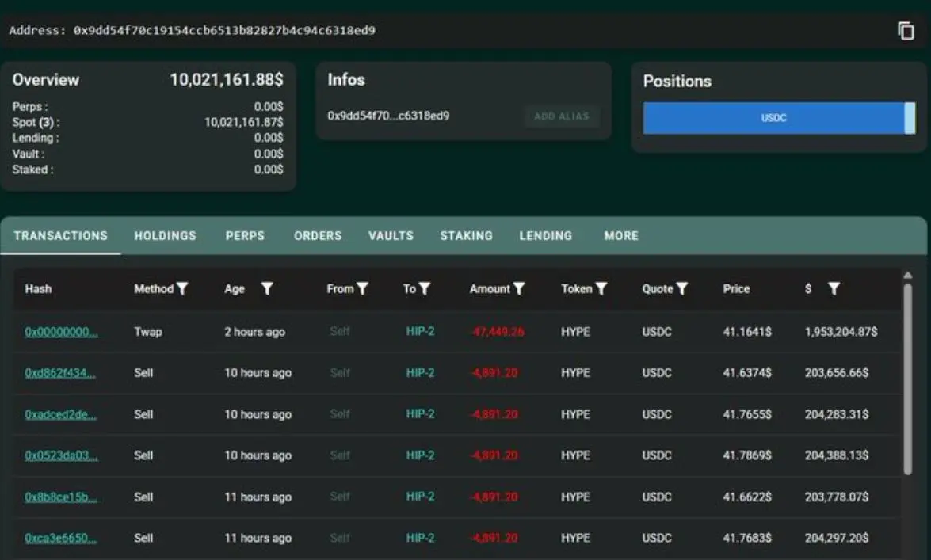Click the transactions table scrollbar thumb
Viewport: 931px width, 560px height.
(907, 379)
